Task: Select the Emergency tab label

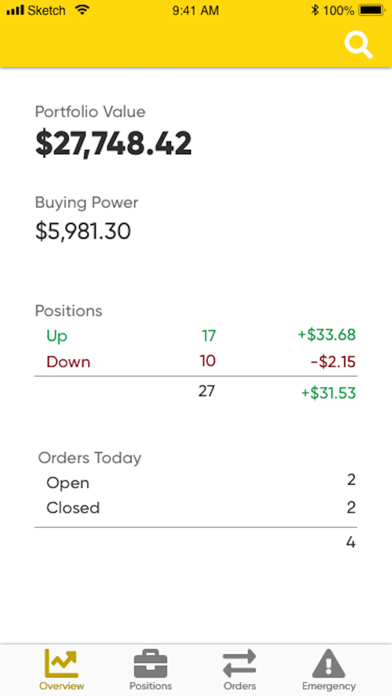Action: click(x=329, y=686)
